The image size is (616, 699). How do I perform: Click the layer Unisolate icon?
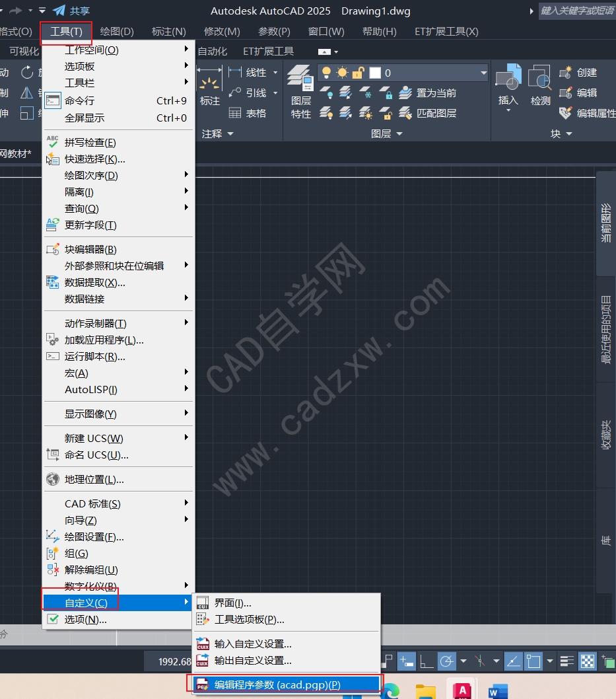tap(346, 113)
